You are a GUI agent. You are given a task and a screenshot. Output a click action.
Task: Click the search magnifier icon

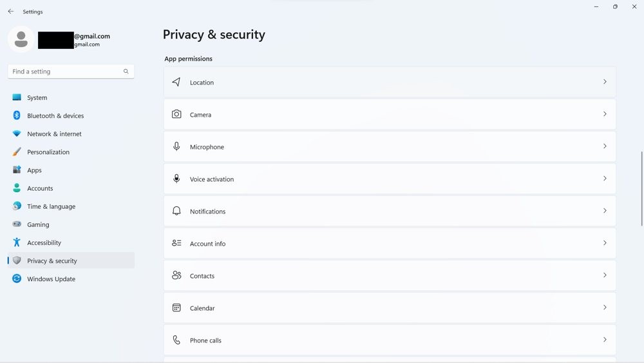coord(126,72)
